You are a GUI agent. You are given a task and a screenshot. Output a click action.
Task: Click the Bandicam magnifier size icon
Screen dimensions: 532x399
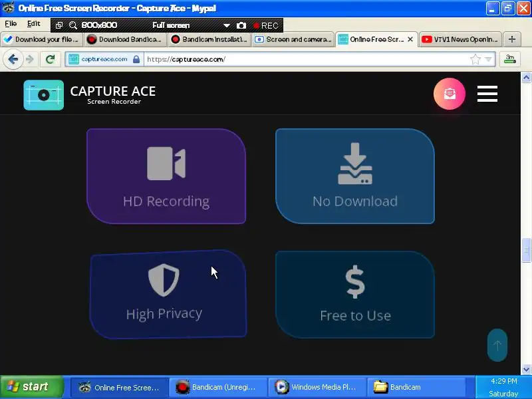click(73, 25)
